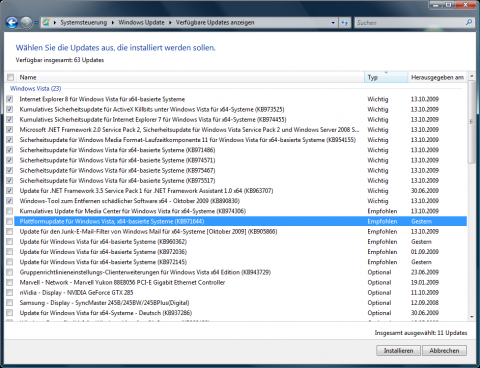Refresh the page using the refresh icon
Image resolution: width=480 pixels, height=368 pixels.
tap(344, 23)
